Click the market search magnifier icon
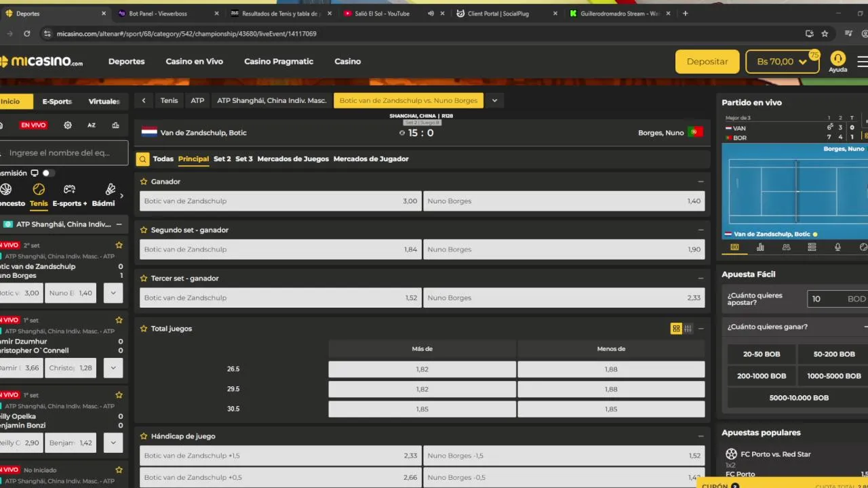 pyautogui.click(x=142, y=159)
